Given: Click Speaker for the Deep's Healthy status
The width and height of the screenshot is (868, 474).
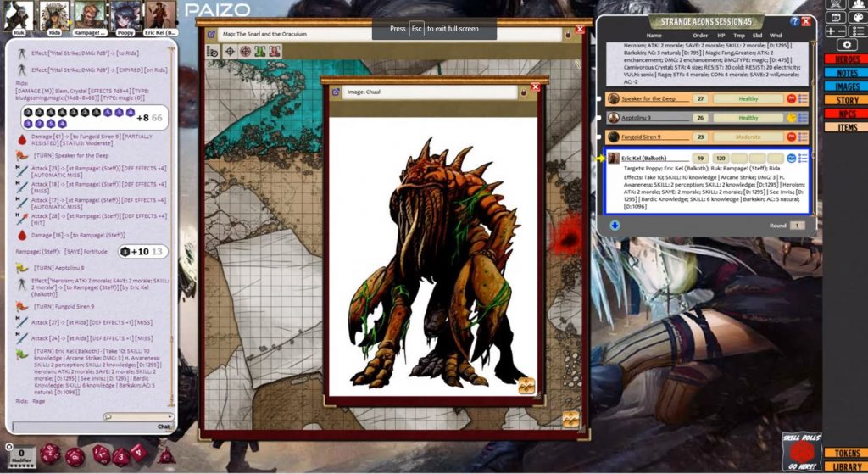Looking at the screenshot, I should point(748,98).
